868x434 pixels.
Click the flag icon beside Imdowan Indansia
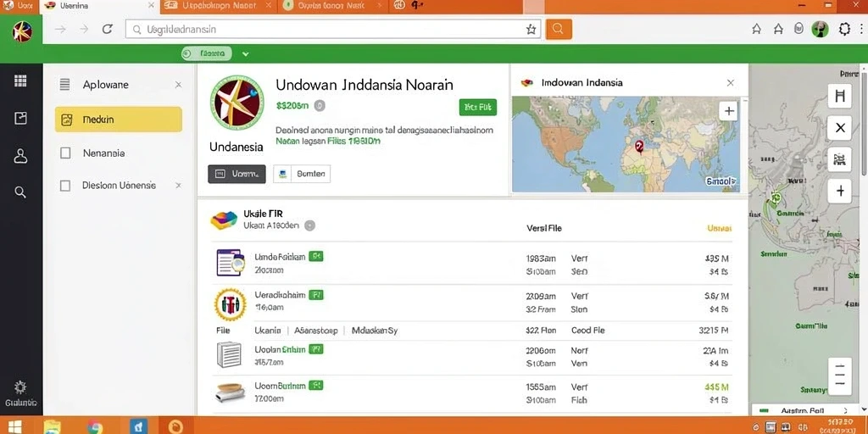point(527,82)
